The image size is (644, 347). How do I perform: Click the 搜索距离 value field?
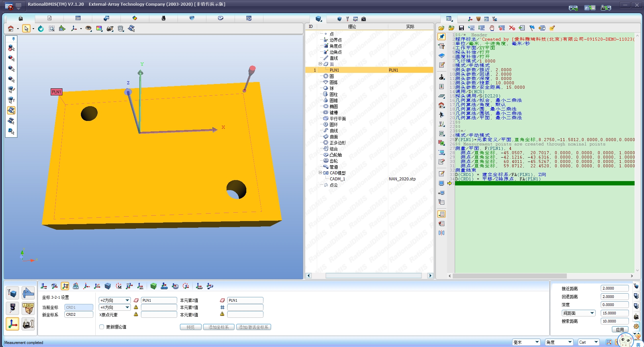point(614,321)
